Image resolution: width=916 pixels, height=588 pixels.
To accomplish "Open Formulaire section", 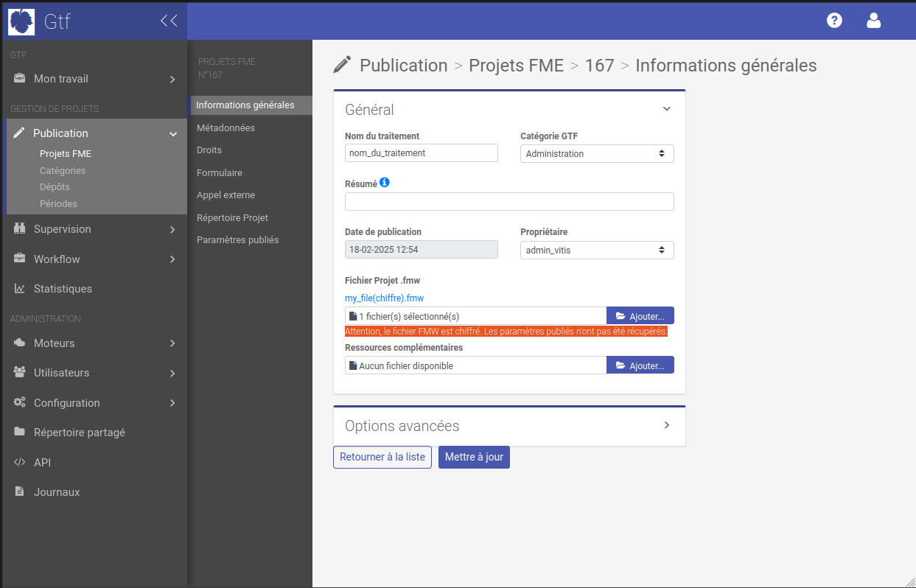I will coord(220,172).
